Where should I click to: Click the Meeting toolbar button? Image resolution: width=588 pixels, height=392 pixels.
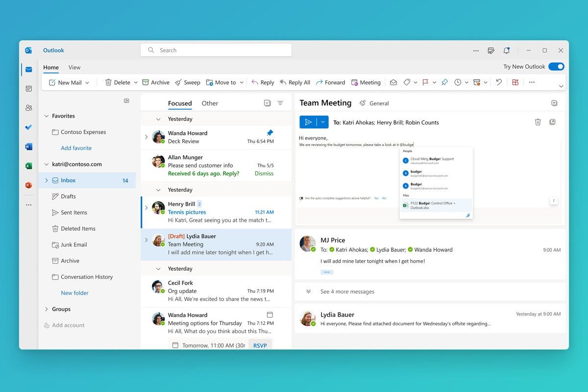click(x=366, y=82)
